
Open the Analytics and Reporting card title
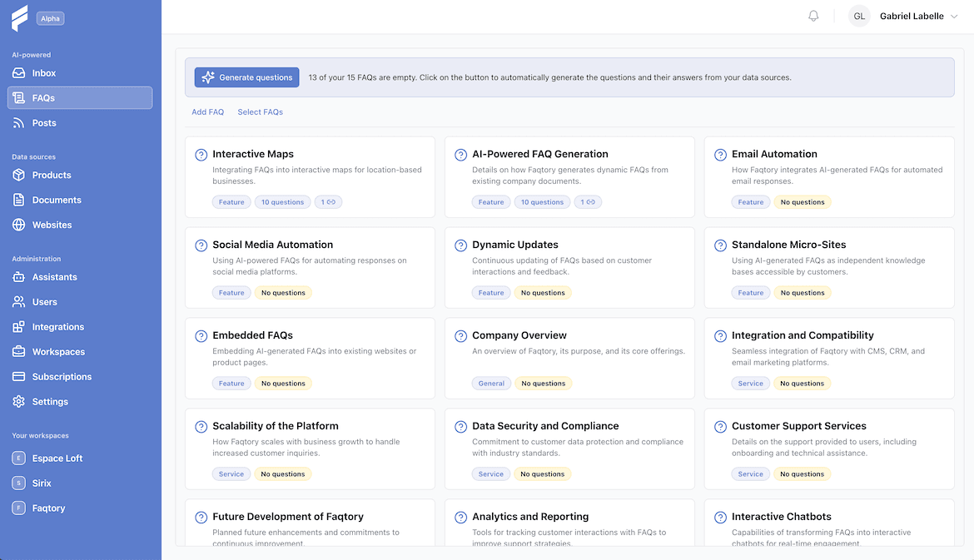pos(530,517)
